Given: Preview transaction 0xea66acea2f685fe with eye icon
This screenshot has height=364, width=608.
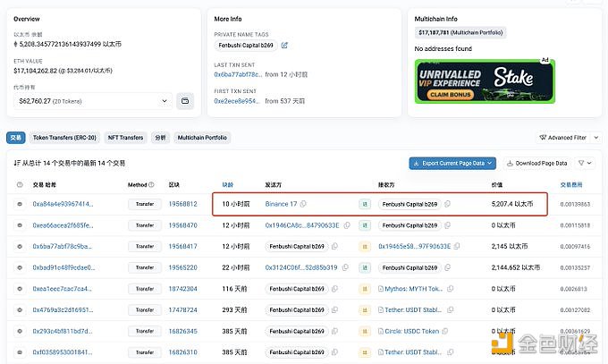Looking at the screenshot, I should point(20,225).
